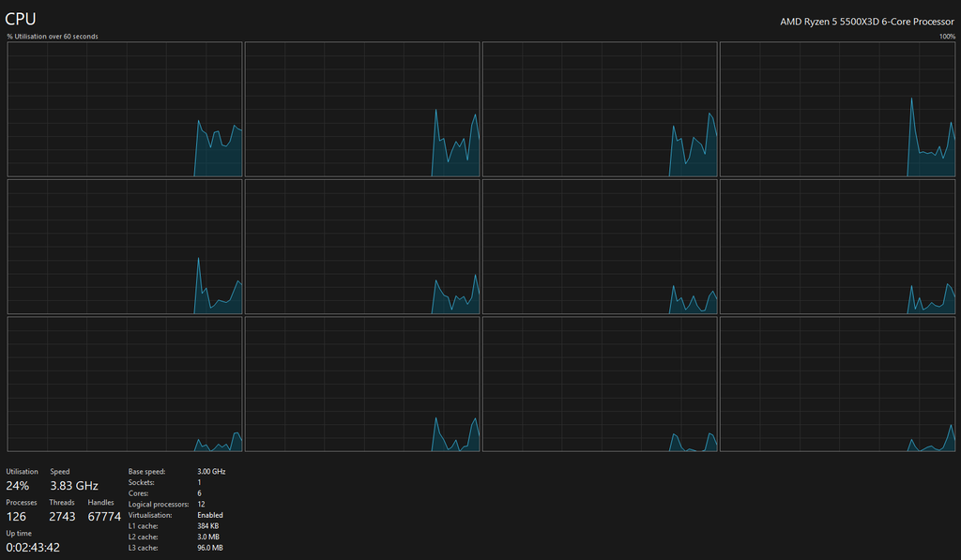The image size is (961, 560).
Task: Select the bottom-right logical processor graph
Action: (837, 385)
